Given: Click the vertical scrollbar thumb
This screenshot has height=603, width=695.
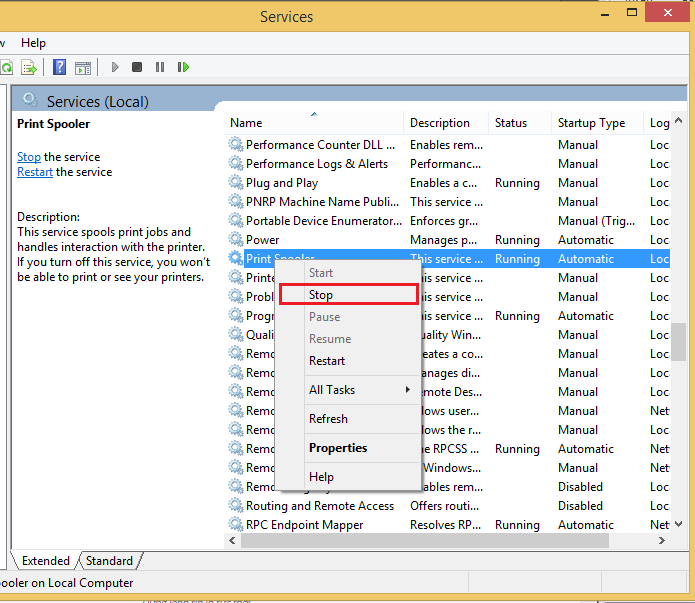Looking at the screenshot, I should pos(679,342).
